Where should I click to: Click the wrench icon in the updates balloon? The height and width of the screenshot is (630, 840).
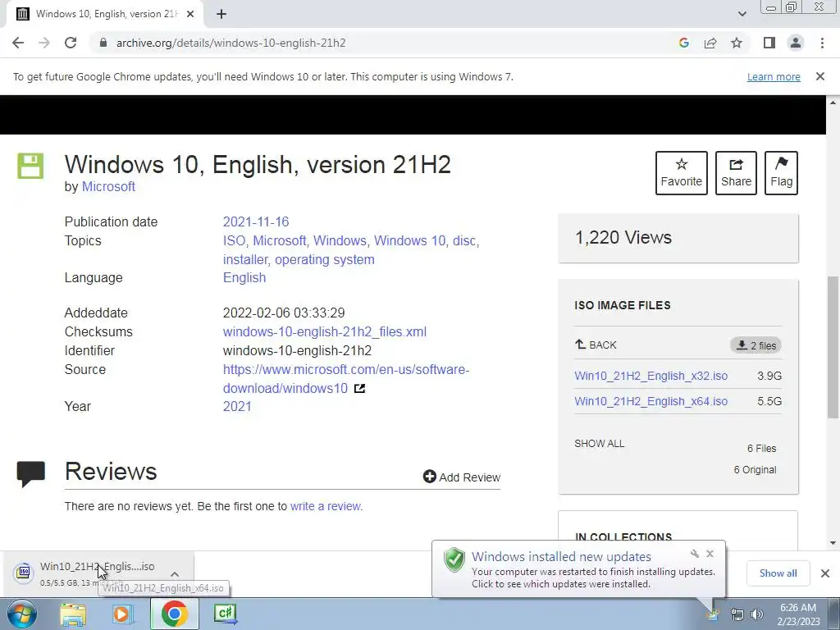(695, 554)
